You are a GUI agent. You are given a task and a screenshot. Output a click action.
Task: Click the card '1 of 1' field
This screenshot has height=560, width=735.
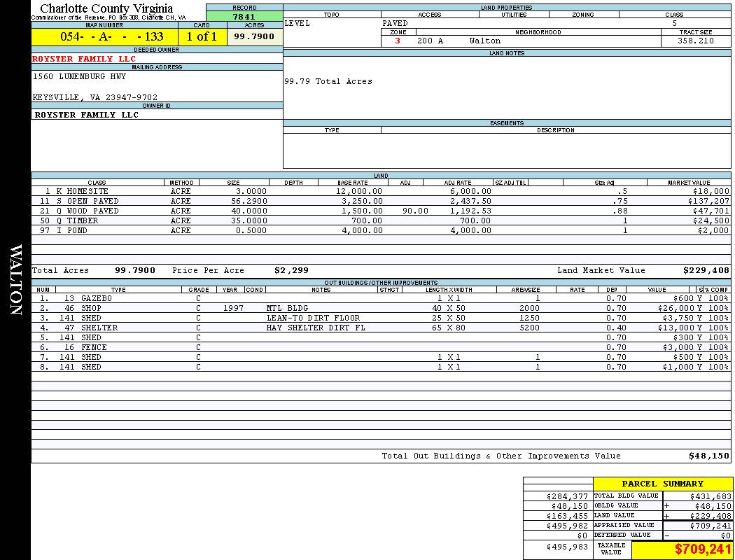click(x=202, y=37)
